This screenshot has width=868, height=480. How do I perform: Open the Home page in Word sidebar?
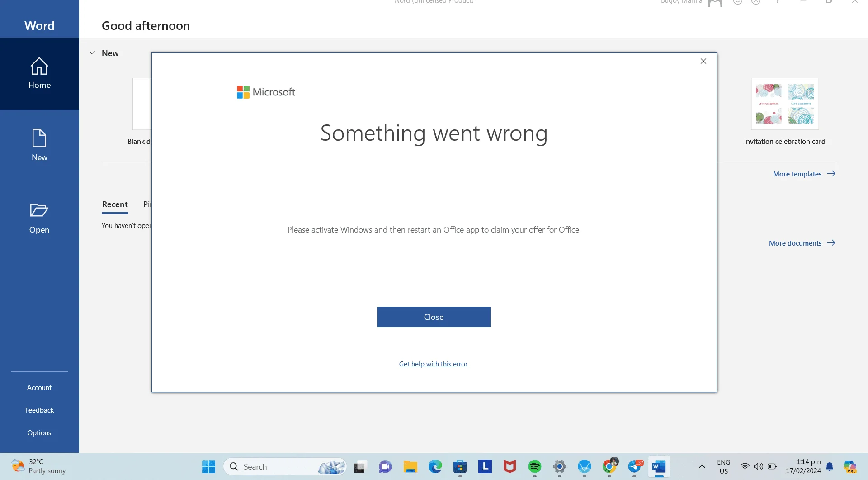click(39, 73)
